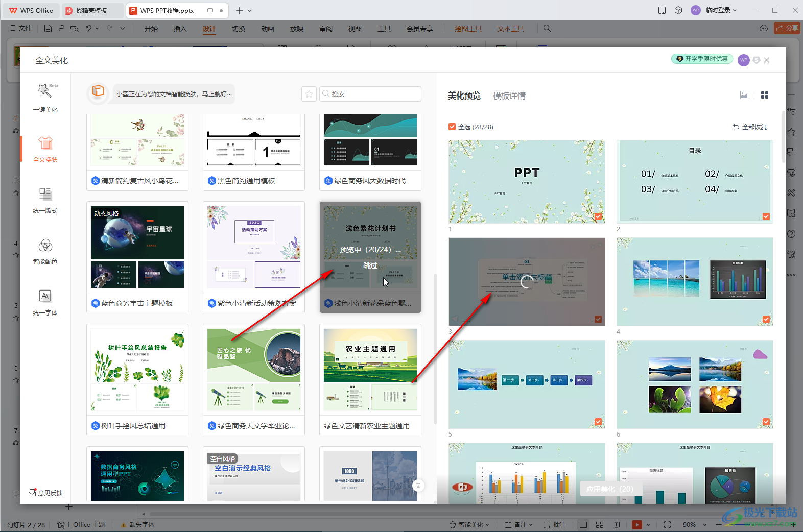This screenshot has height=532, width=803.
Task: Select the 黑色简约通用模板 template
Action: pos(254,152)
